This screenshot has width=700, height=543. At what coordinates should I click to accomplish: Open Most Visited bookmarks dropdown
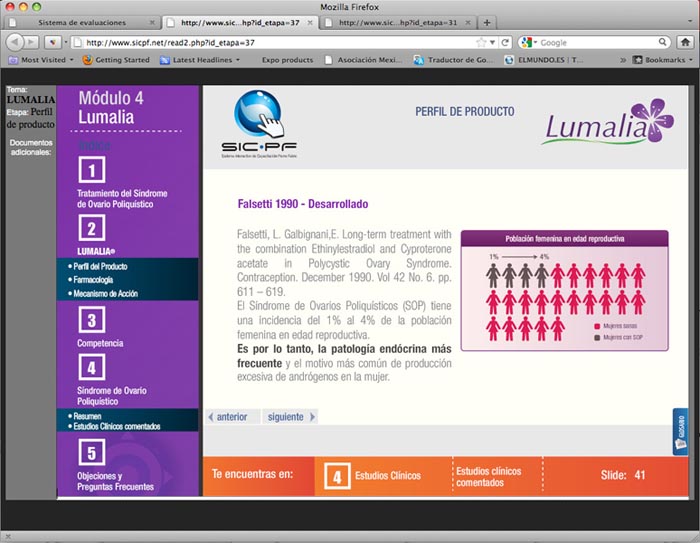[x=41, y=60]
